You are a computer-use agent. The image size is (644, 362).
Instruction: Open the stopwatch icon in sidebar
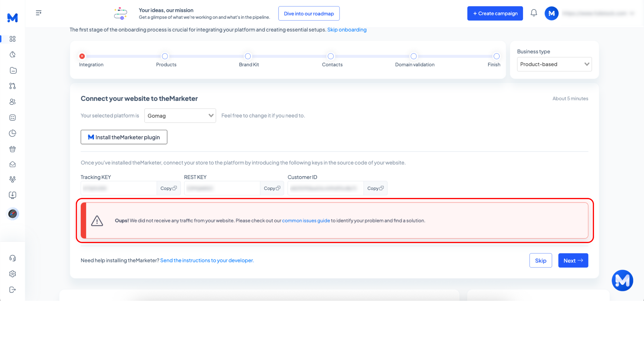click(x=12, y=55)
